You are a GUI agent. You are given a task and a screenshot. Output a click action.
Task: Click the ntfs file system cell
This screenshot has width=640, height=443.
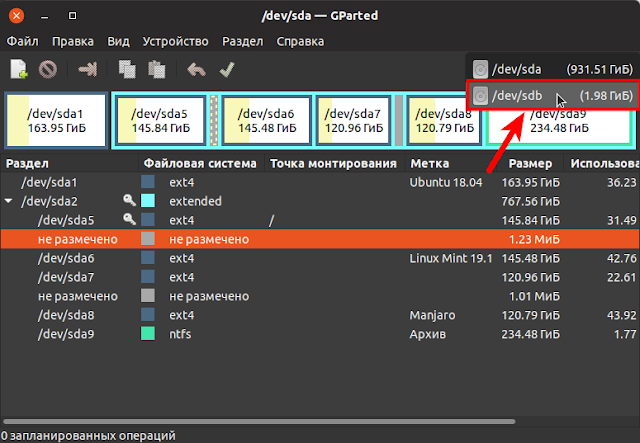point(180,334)
